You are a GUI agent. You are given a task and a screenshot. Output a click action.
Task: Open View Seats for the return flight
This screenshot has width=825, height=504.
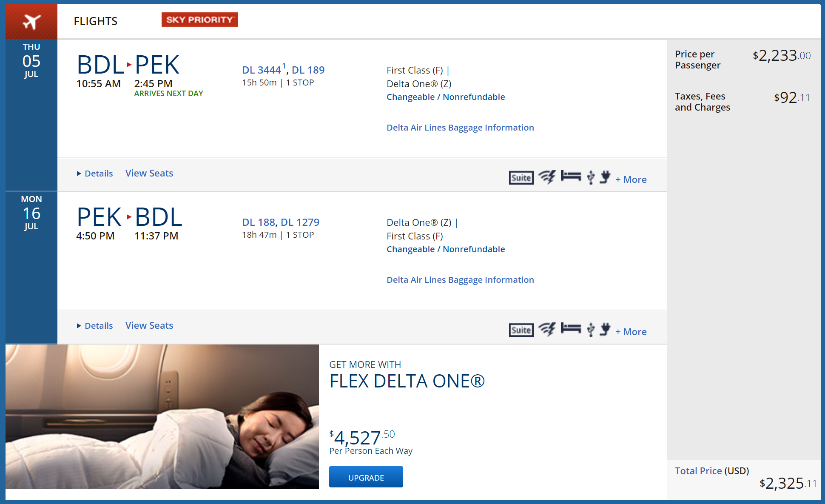click(x=149, y=325)
